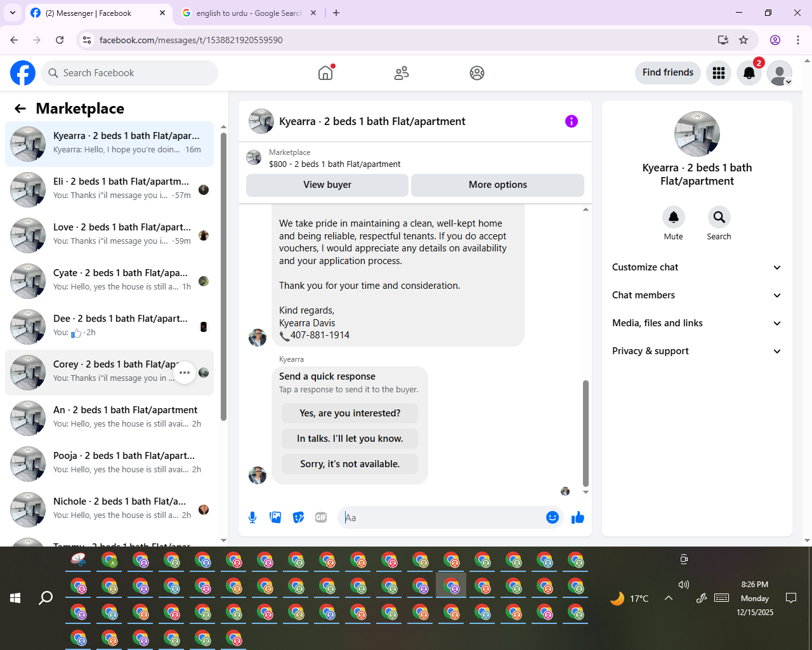This screenshot has width=812, height=650.
Task: Open the Facebook menu grid icon
Action: point(719,73)
